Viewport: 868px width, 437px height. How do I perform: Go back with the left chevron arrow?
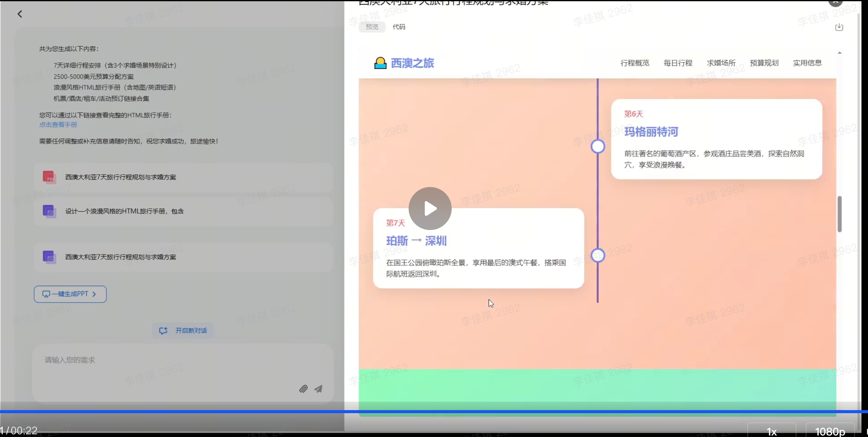point(20,14)
